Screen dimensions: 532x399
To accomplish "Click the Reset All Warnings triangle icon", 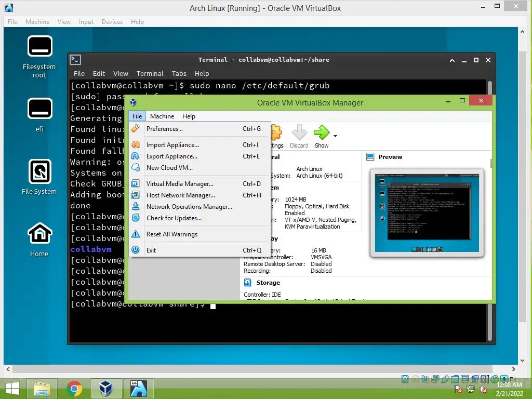I will [x=136, y=234].
